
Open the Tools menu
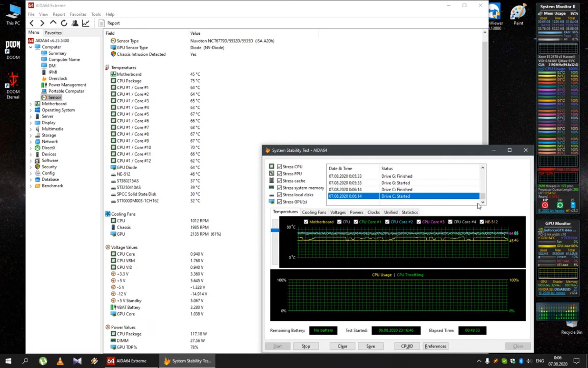click(x=96, y=14)
